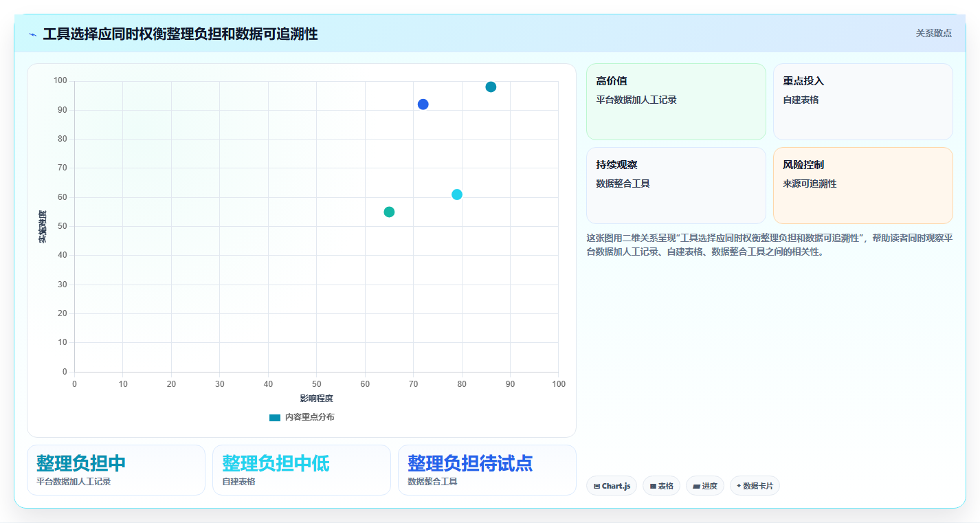Click the title 工具选择应同时权衡整理负担和数据可追溯性

click(x=180, y=34)
